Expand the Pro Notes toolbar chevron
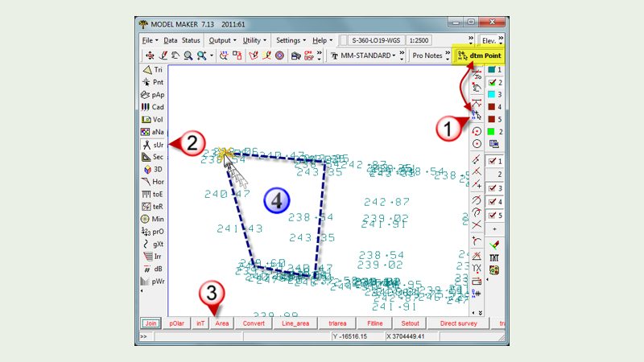 448,56
